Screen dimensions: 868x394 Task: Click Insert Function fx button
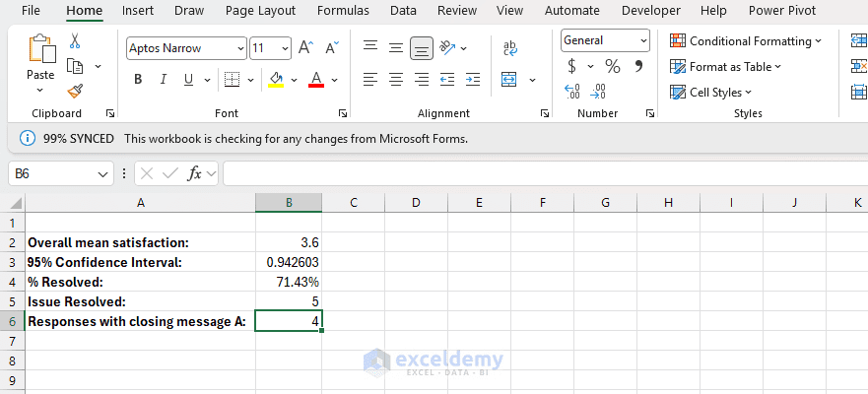coord(194,173)
